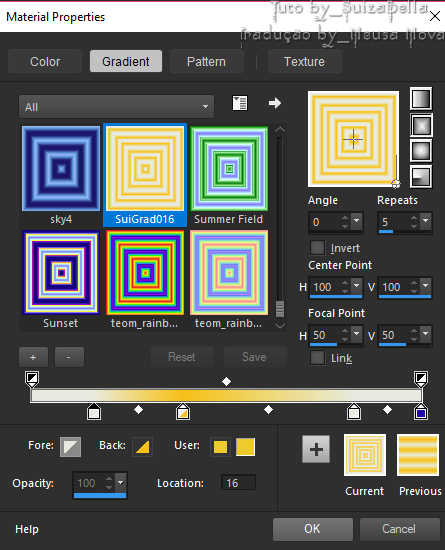Select the Summer Field gradient thumbnail
The height and width of the screenshot is (550, 445).
click(x=229, y=169)
